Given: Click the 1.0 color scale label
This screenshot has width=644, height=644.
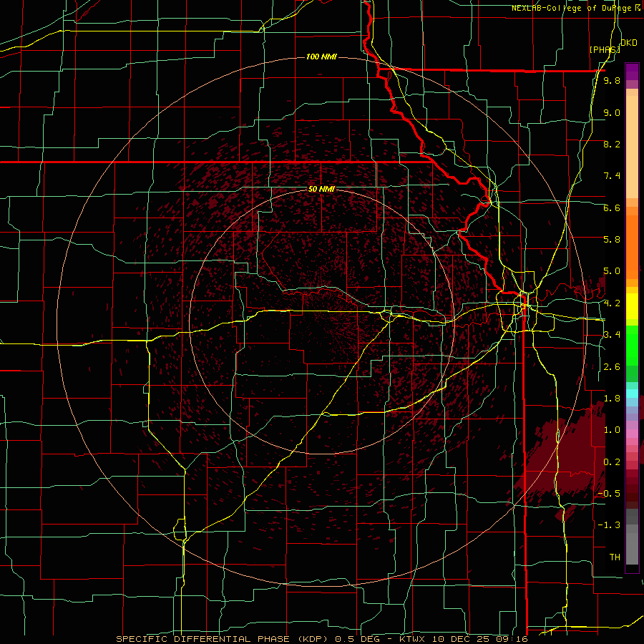Looking at the screenshot, I should 612,430.
